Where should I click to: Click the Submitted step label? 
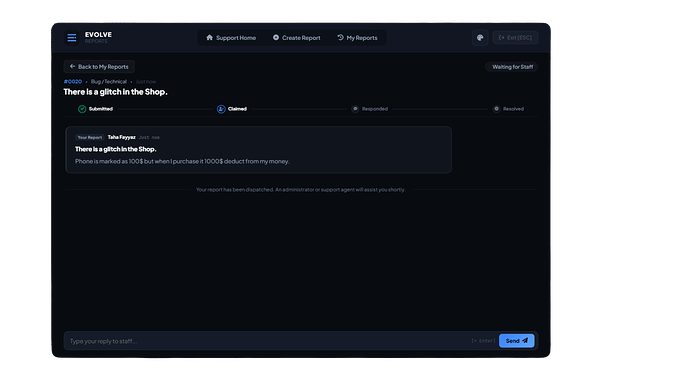(101, 109)
